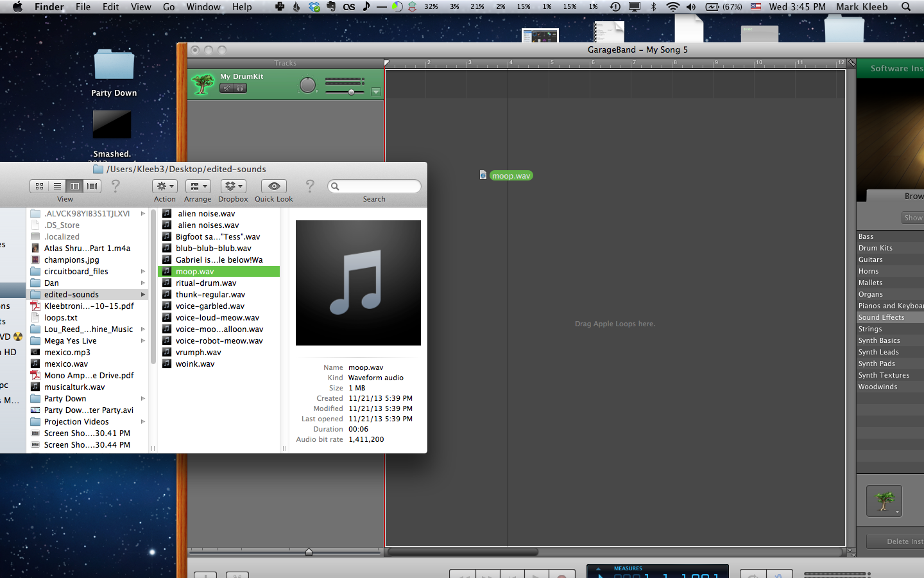
Task: Select voice-garbled.wav file
Action: coord(219,306)
